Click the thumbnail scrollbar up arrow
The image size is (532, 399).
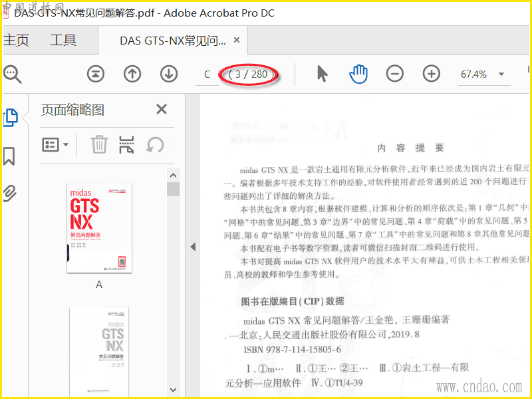[173, 176]
